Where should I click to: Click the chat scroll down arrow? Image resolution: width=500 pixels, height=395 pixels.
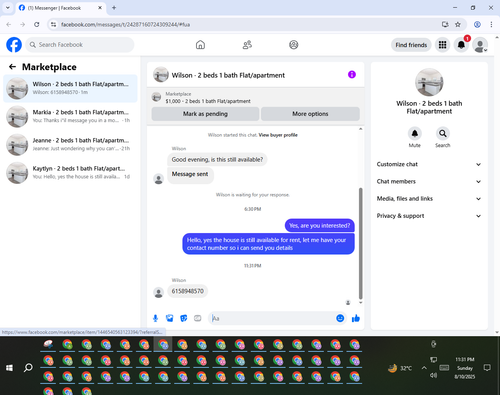point(360,303)
